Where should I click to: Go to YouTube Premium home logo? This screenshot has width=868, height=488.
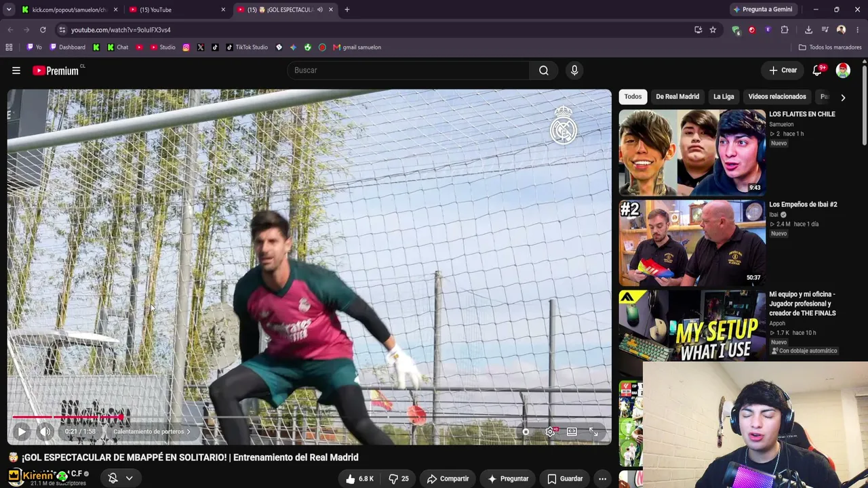pyautogui.click(x=56, y=70)
